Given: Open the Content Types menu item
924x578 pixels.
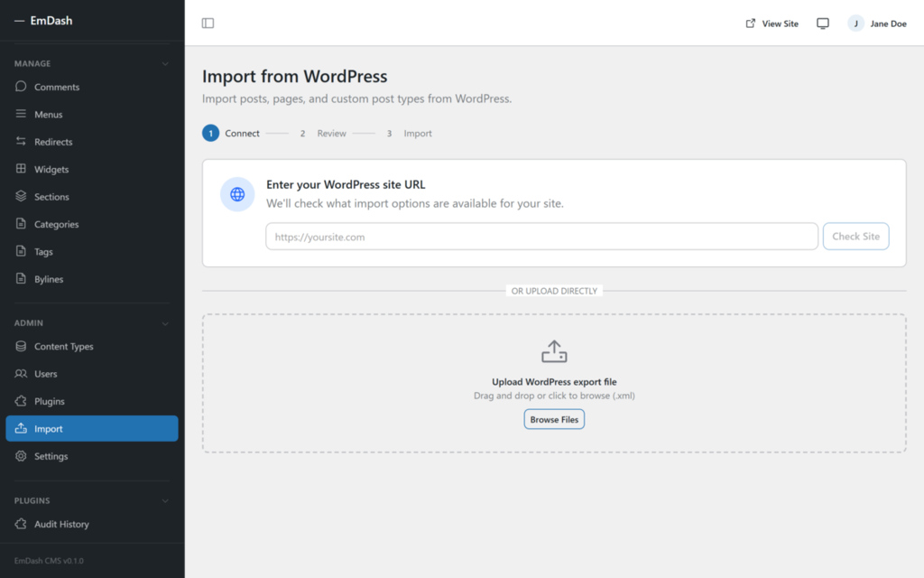Looking at the screenshot, I should pyautogui.click(x=92, y=346).
